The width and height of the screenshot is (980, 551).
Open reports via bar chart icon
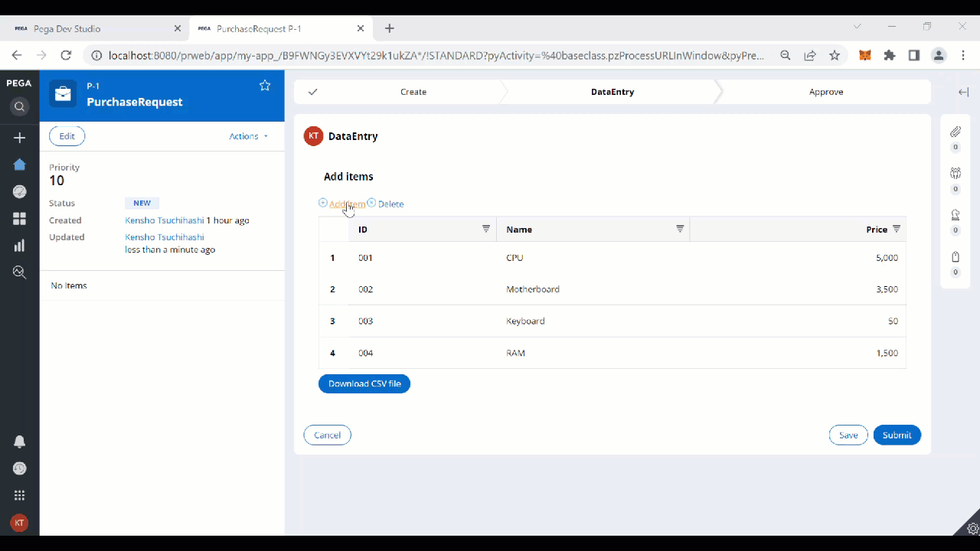click(20, 245)
